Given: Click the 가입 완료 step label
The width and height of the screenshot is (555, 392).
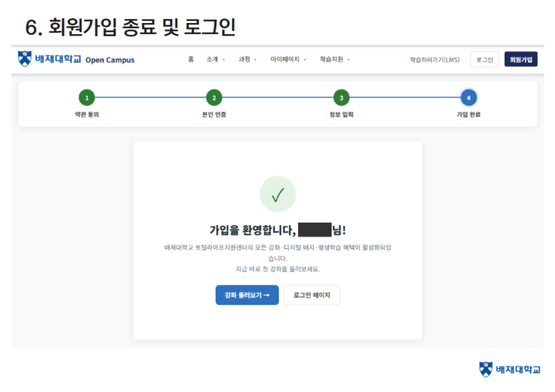Looking at the screenshot, I should click(468, 115).
